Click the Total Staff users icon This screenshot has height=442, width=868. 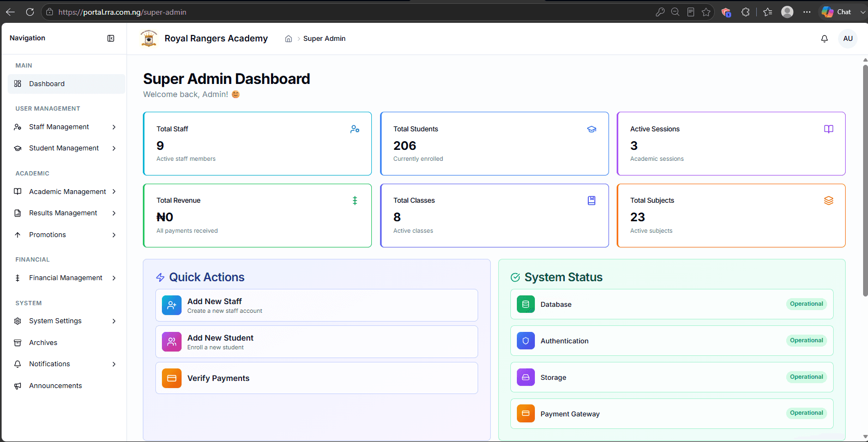tap(355, 129)
